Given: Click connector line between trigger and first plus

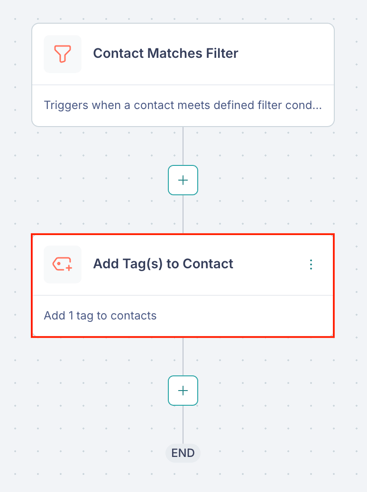Looking at the screenshot, I should point(183,146).
